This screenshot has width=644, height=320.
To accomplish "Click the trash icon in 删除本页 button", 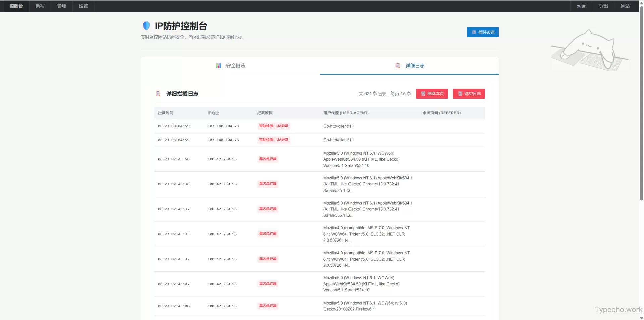I will pyautogui.click(x=423, y=94).
